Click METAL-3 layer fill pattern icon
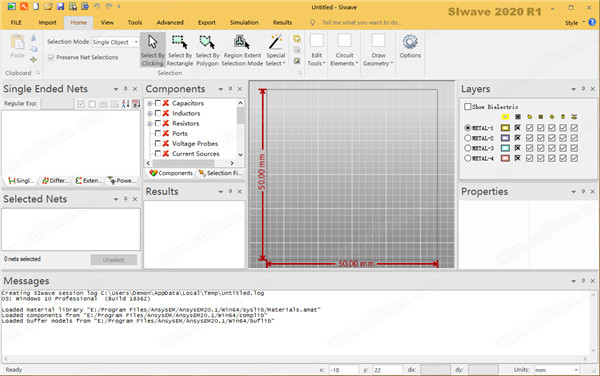 click(x=517, y=148)
